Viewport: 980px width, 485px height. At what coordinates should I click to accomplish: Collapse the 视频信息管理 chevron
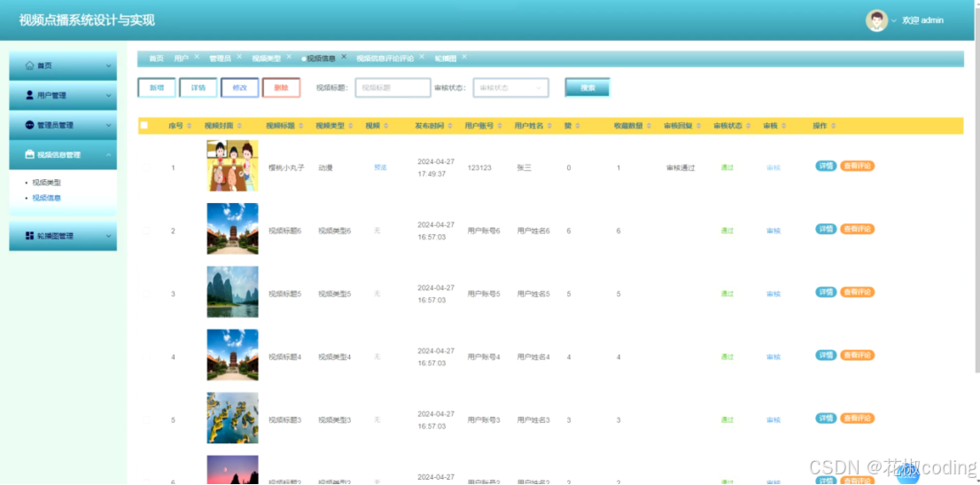[108, 154]
